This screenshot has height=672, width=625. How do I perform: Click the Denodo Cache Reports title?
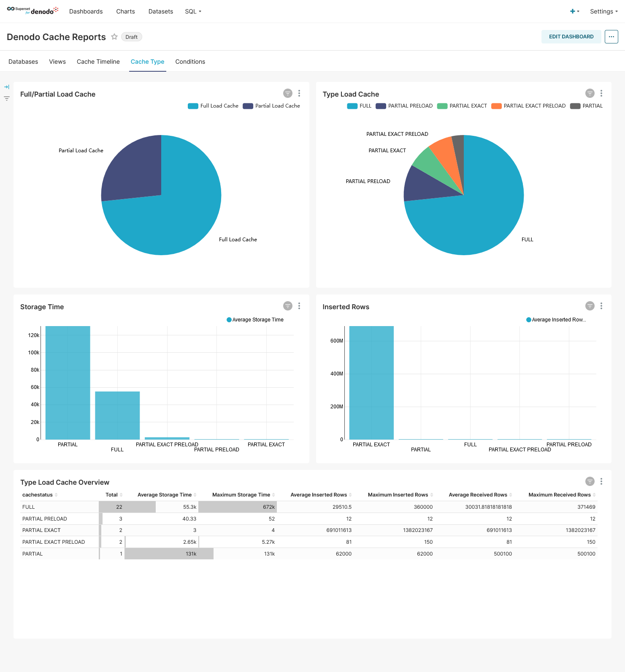56,37
